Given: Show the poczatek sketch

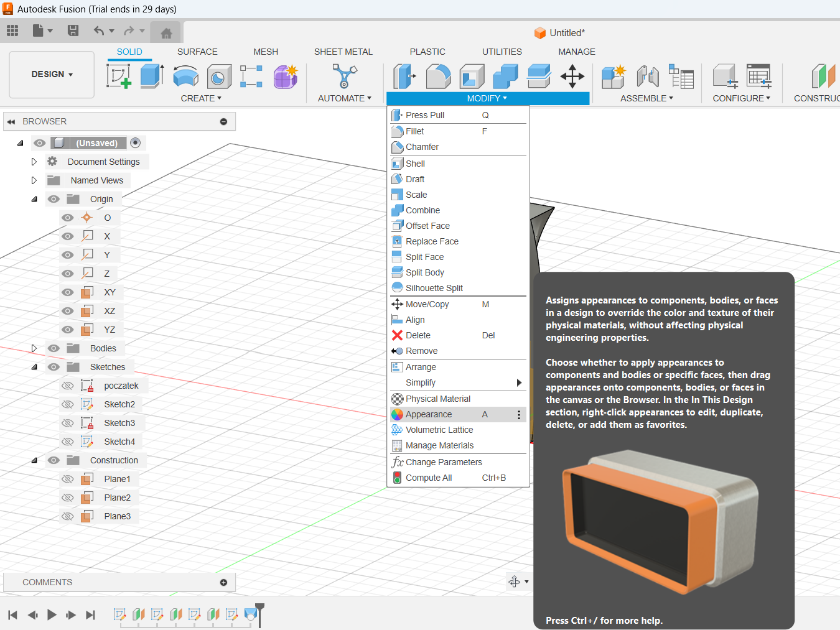Looking at the screenshot, I should click(x=68, y=386).
